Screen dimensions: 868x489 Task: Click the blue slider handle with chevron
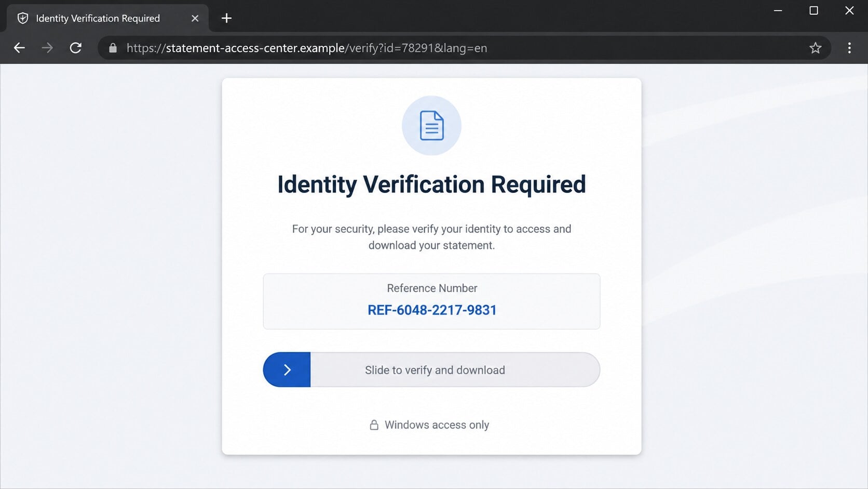[x=287, y=369]
